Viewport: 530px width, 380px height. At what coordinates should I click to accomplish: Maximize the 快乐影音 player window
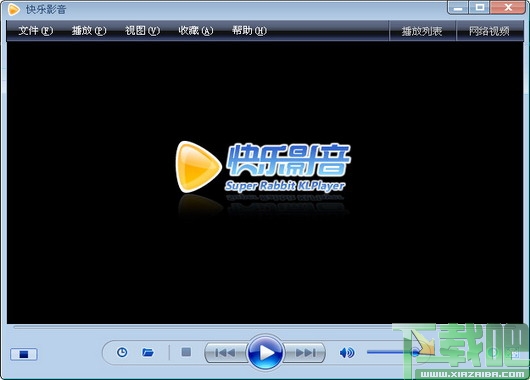(479, 7)
